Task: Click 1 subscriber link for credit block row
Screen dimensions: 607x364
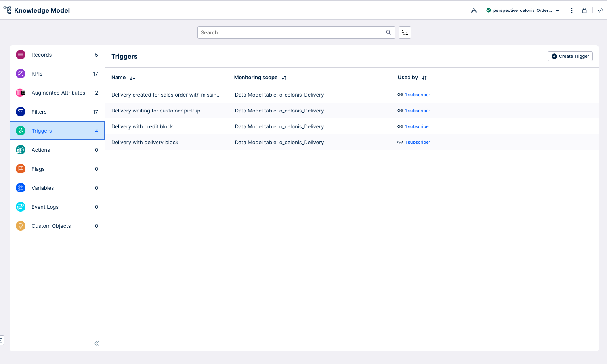Action: (417, 126)
